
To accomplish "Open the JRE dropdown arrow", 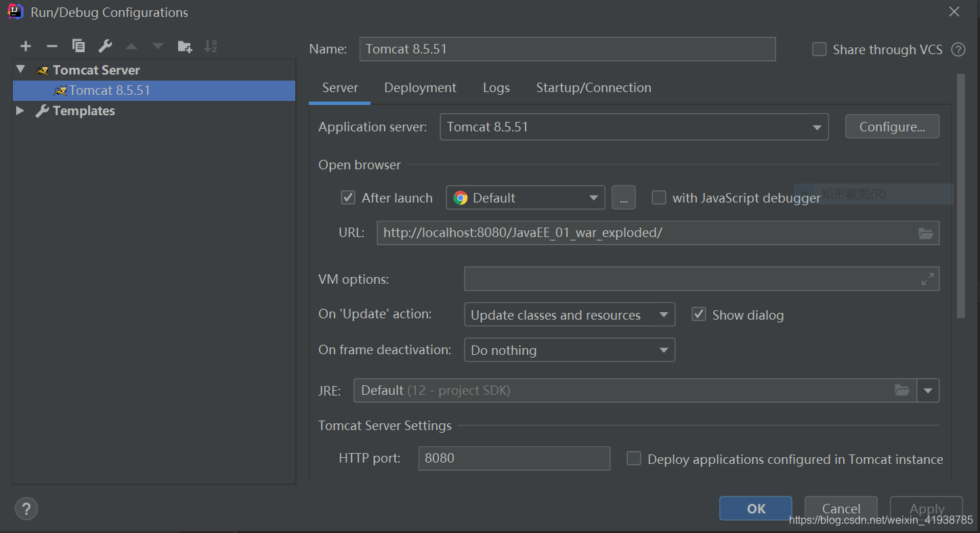I will click(928, 390).
